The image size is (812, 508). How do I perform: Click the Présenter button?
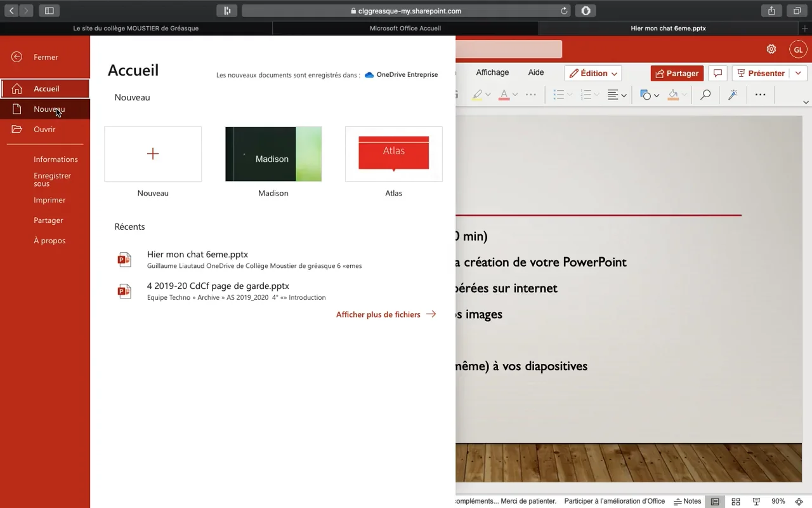[x=761, y=74]
